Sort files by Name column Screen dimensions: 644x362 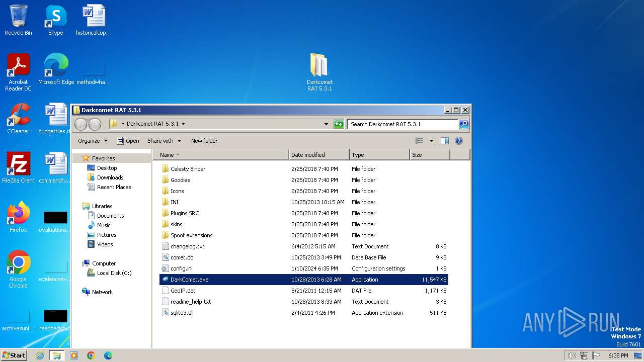(221, 155)
